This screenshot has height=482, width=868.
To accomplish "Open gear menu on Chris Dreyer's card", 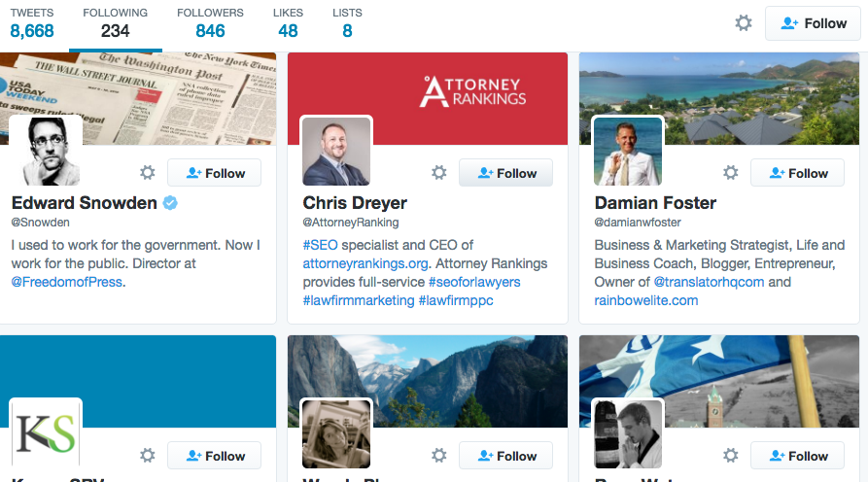I will pos(439,173).
